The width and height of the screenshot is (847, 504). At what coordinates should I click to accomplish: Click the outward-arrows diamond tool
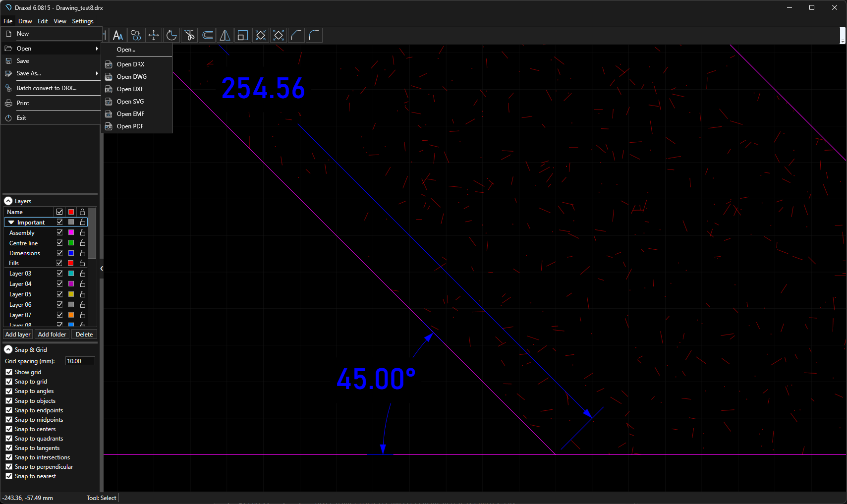(x=279, y=35)
